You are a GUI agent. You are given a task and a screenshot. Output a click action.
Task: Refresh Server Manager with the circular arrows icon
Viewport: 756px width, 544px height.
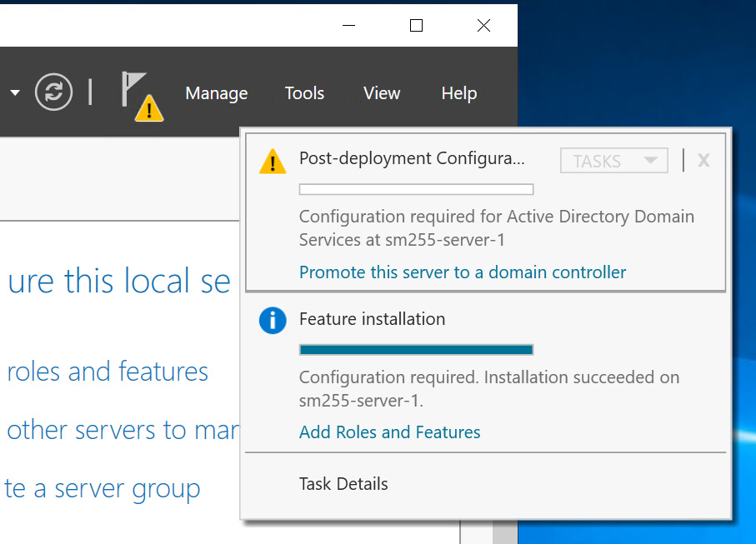(x=53, y=92)
